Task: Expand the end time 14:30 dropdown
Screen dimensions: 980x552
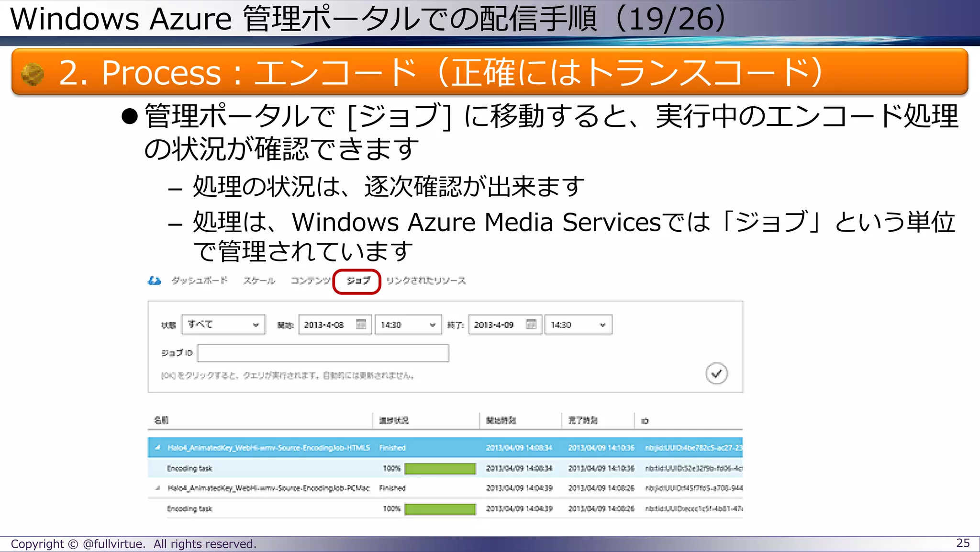Action: (578, 325)
